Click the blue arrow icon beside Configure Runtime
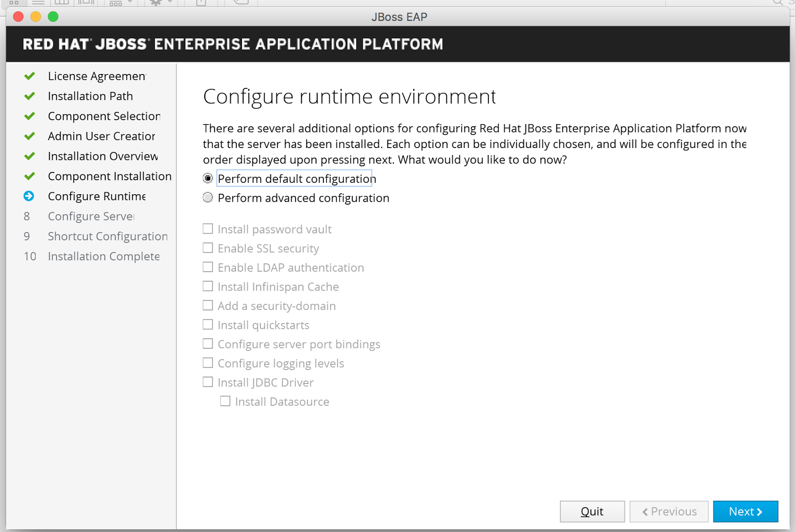795x532 pixels. 29,196
